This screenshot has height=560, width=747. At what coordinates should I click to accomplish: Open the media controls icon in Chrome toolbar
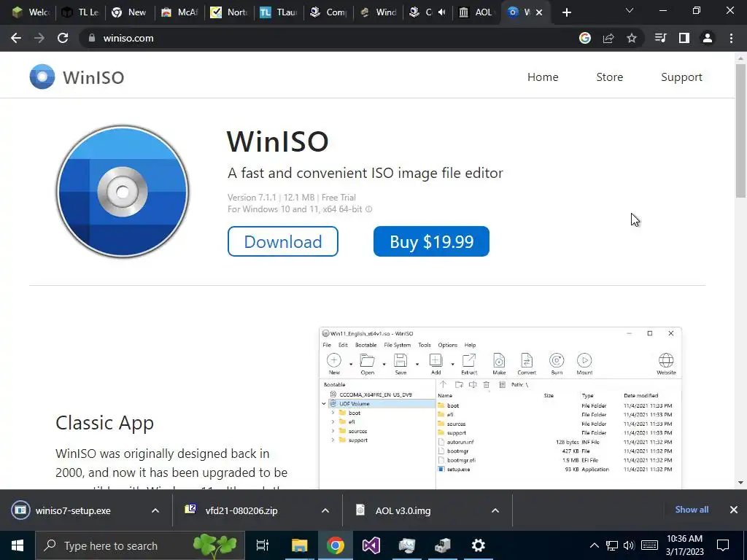coord(661,38)
